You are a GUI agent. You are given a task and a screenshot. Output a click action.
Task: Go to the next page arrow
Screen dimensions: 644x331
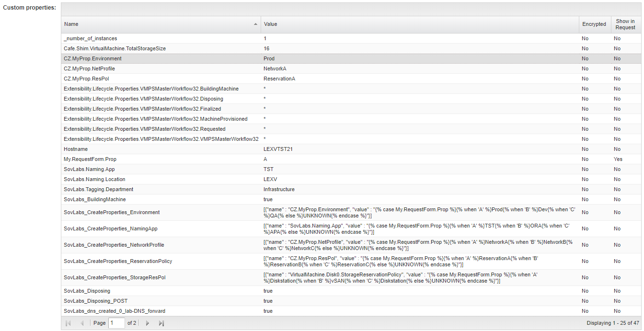click(148, 323)
